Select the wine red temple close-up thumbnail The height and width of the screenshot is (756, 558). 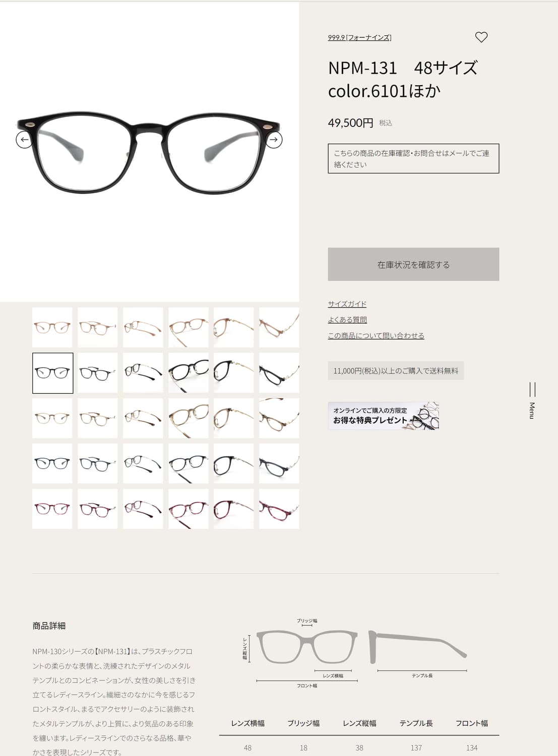coord(279,509)
